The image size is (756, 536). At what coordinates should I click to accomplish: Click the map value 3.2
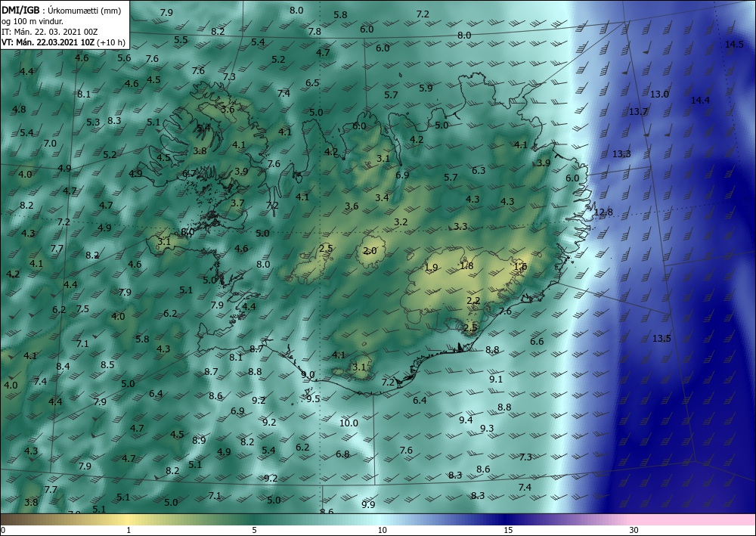tap(401, 222)
